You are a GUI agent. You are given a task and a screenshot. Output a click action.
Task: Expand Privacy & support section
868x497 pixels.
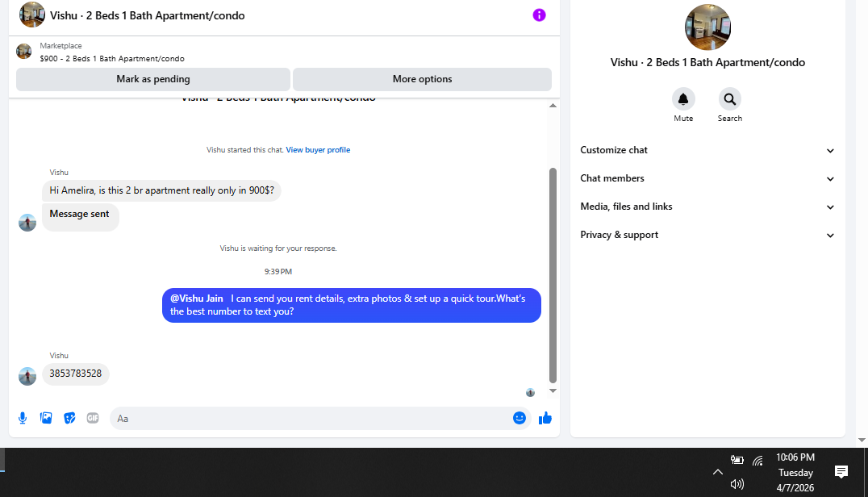(x=707, y=235)
